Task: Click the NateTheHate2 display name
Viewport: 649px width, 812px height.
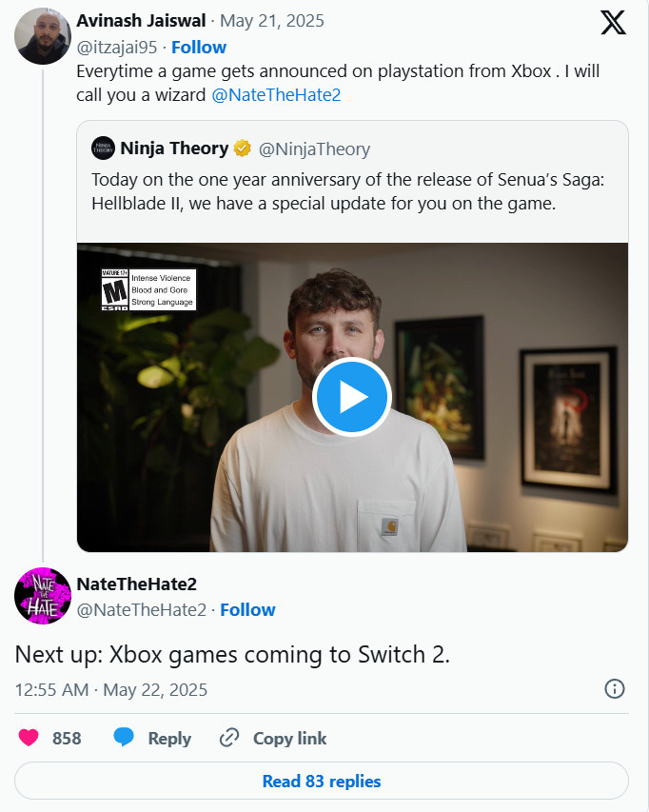Action: pyautogui.click(x=137, y=584)
